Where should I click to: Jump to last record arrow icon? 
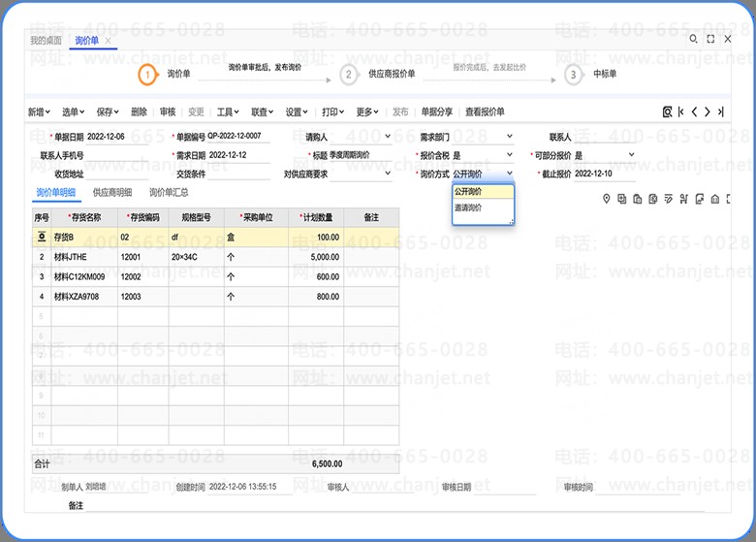tap(720, 112)
